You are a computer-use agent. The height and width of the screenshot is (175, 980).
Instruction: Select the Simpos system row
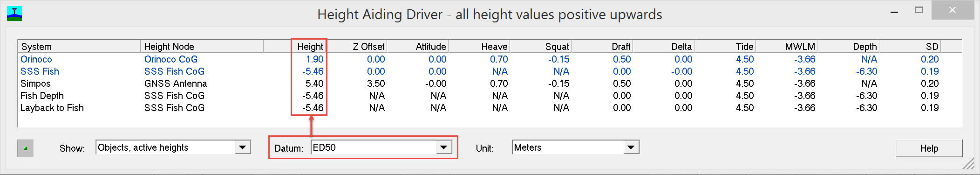(490, 84)
